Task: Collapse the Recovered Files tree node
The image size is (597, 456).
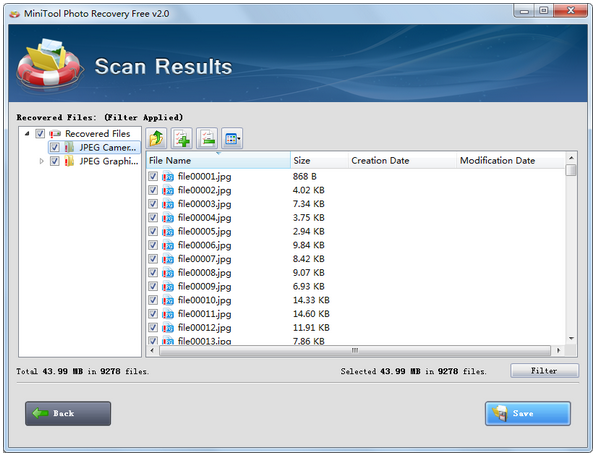Action: 27,134
